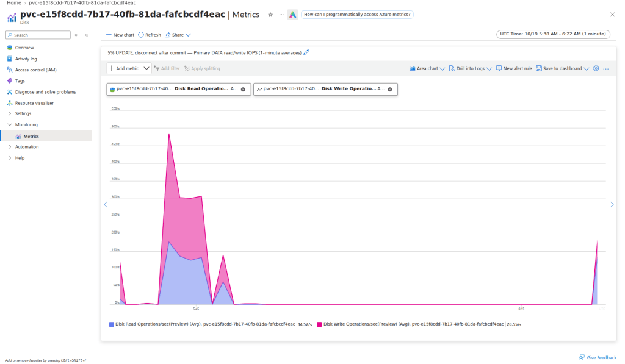This screenshot has height=364, width=625.
Task: Open the Share dropdown
Action: click(x=178, y=35)
